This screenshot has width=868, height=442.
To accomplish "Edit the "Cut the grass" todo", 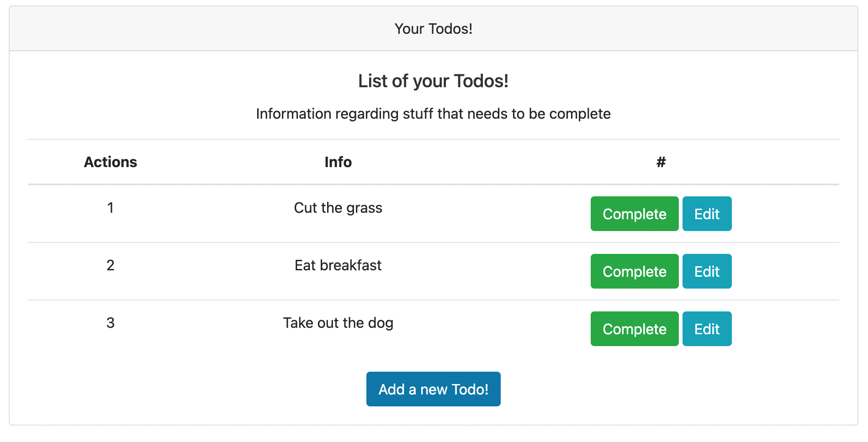I will pyautogui.click(x=707, y=214).
